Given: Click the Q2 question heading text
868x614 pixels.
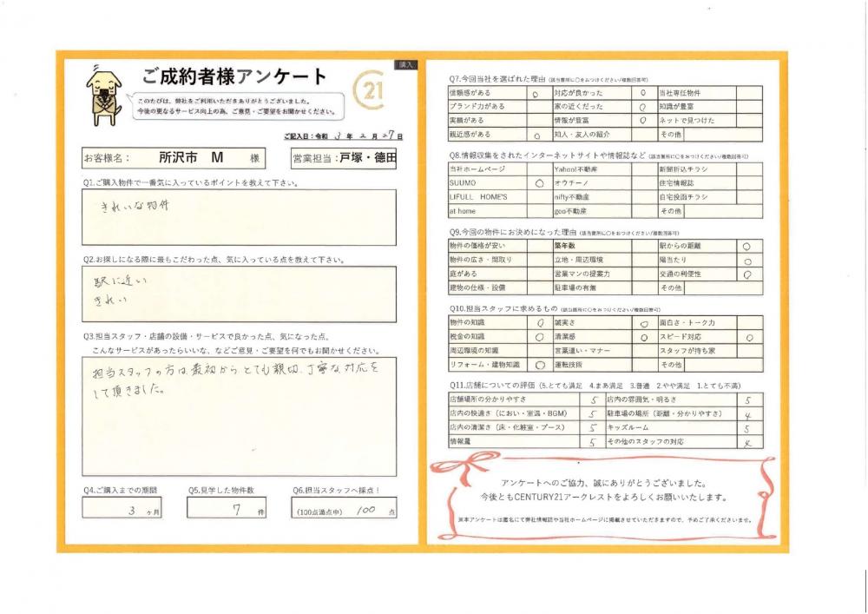Looking at the screenshot, I should [x=214, y=260].
